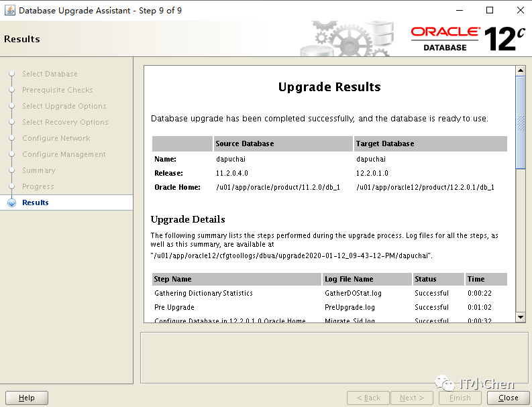
Task: Click target Oracle Home path 12.2.0.1/db_1
Action: pyautogui.click(x=425, y=187)
